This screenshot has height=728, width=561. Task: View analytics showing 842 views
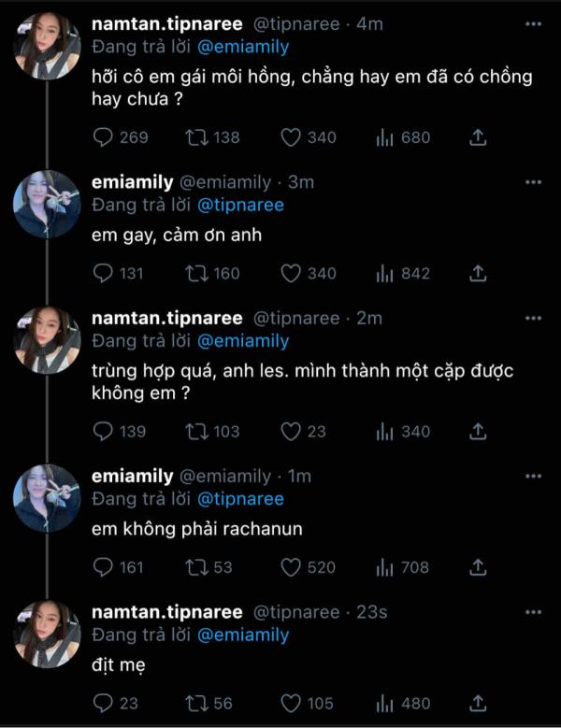pos(383,274)
